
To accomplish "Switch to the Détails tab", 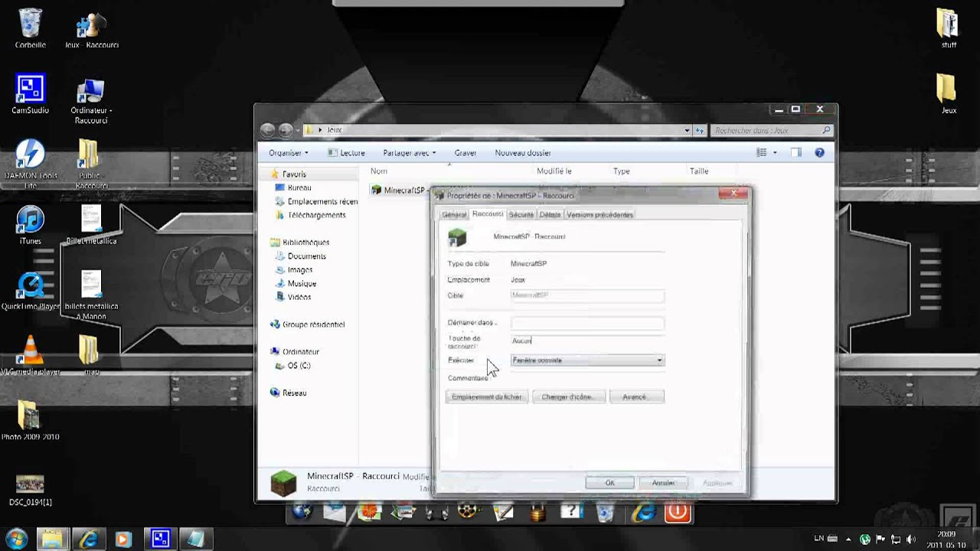I will [x=550, y=215].
